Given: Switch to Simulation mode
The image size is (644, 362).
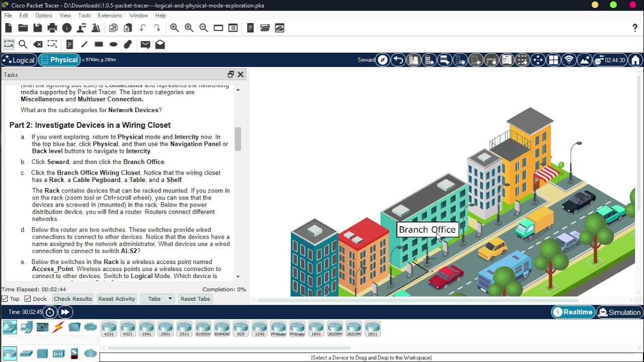Looking at the screenshot, I should pyautogui.click(x=619, y=312).
